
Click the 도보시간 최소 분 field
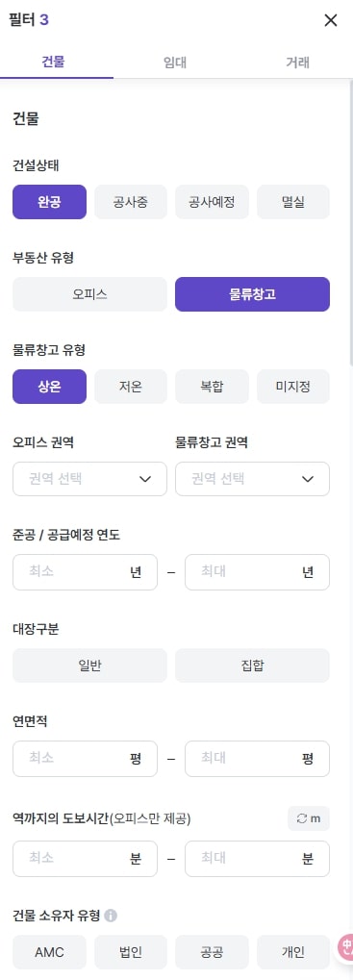click(x=85, y=859)
